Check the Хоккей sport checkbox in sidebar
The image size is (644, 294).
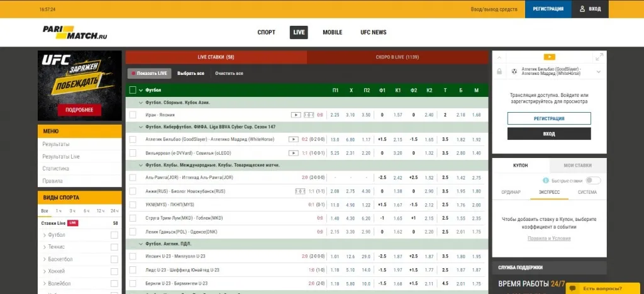[114, 271]
